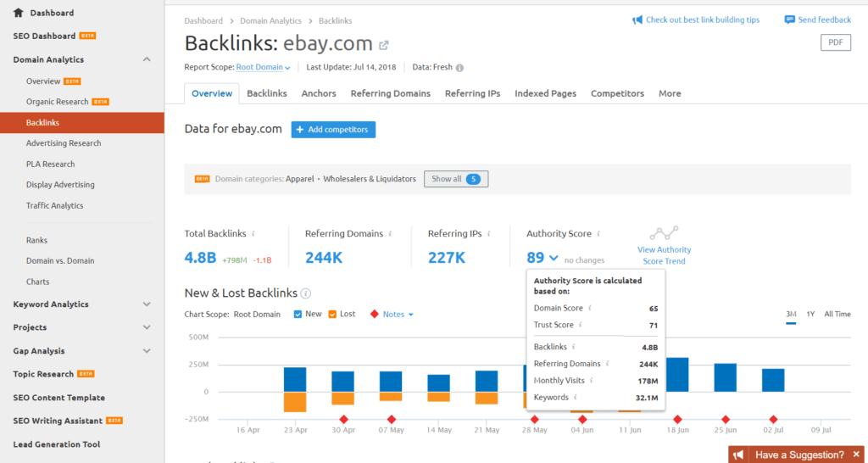Open the More tab menu
This screenshot has height=463, width=868.
coord(670,93)
